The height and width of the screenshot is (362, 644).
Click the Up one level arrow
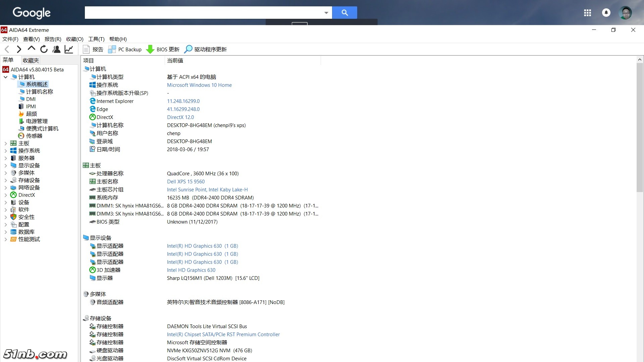(31, 49)
